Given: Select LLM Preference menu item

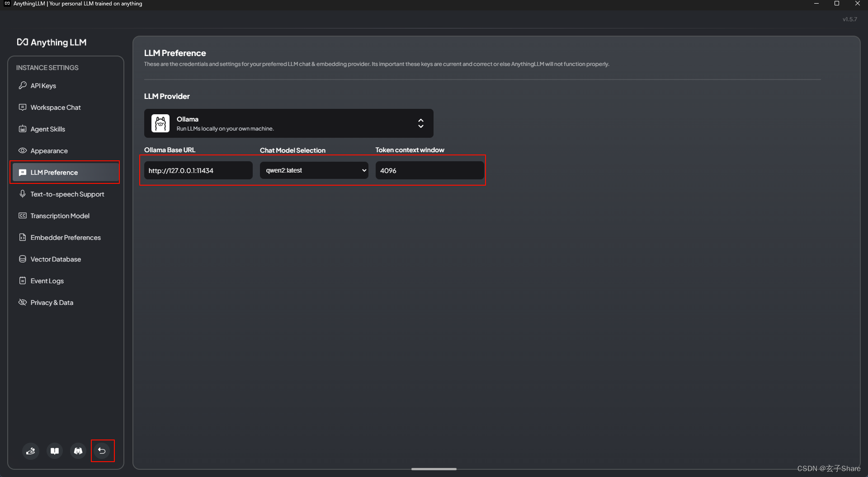Looking at the screenshot, I should (66, 173).
